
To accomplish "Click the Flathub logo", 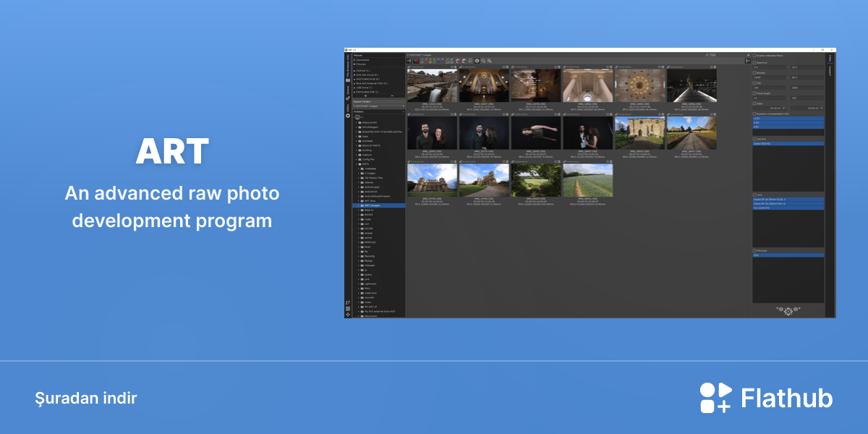I will (x=766, y=398).
